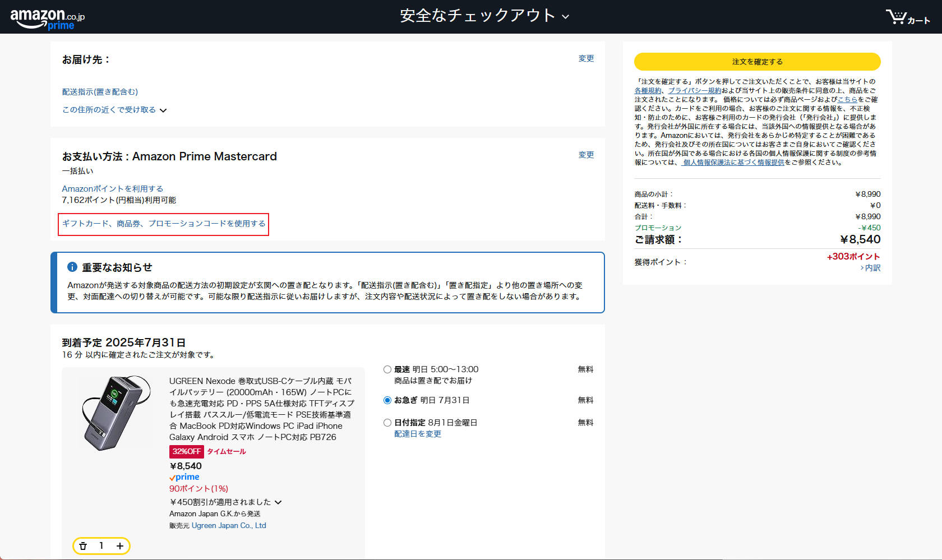Click the +303ポイント earned points text
This screenshot has width=942, height=560.
[x=853, y=257]
